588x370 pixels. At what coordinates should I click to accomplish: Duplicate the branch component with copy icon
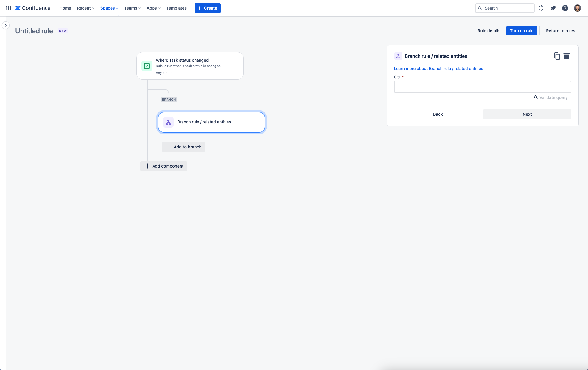point(557,56)
